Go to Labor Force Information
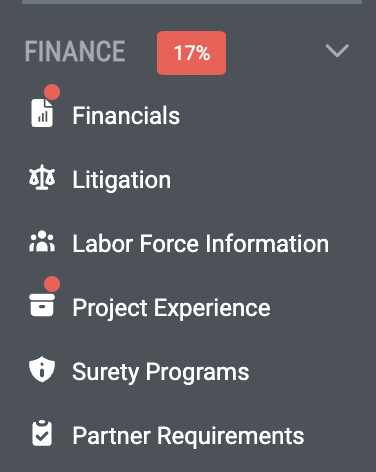The image size is (376, 472). tap(201, 244)
